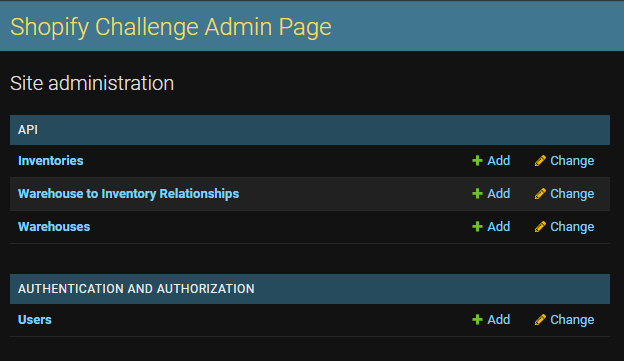Screen dimensions: 624x361
Task: Click the pencil icon for Warehouse to Inventory Relationships
Action: coord(540,194)
